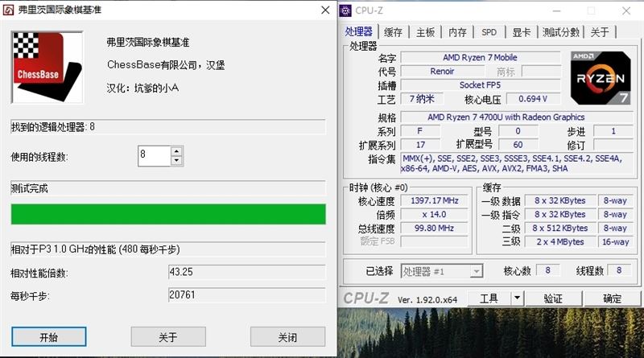Select the relative performance value 43.25

click(x=247, y=272)
